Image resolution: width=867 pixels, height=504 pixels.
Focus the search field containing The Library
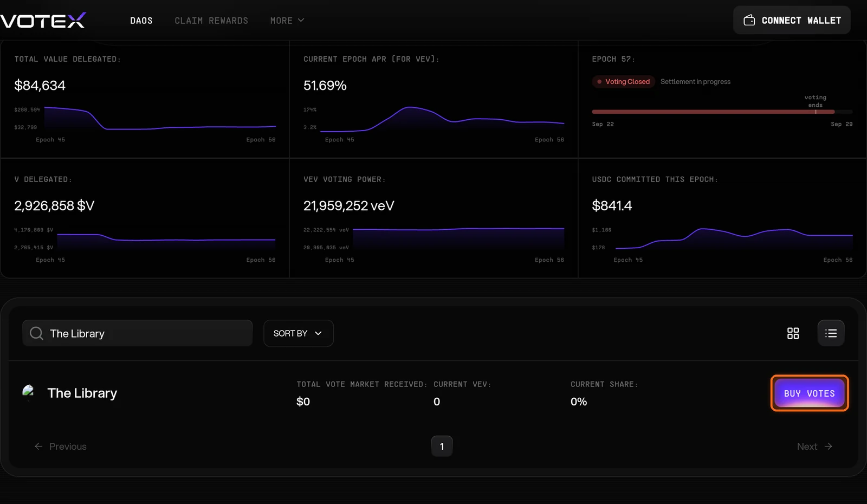coord(138,333)
